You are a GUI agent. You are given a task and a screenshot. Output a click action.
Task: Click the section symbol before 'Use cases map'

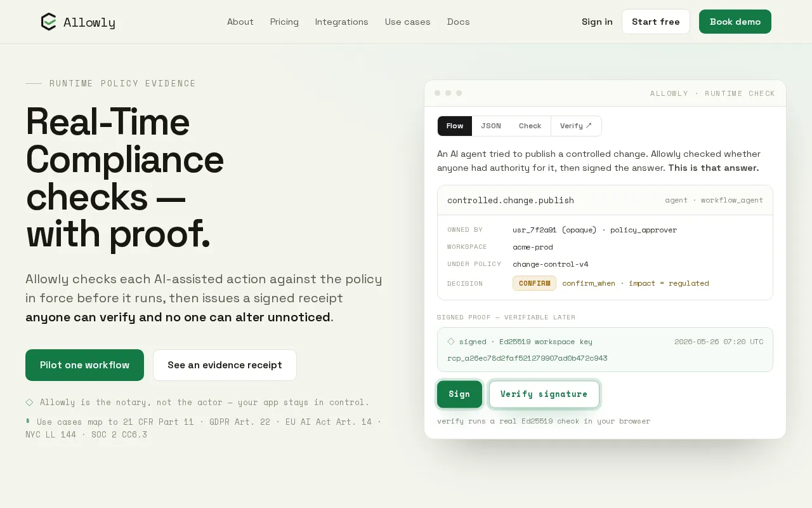28,421
